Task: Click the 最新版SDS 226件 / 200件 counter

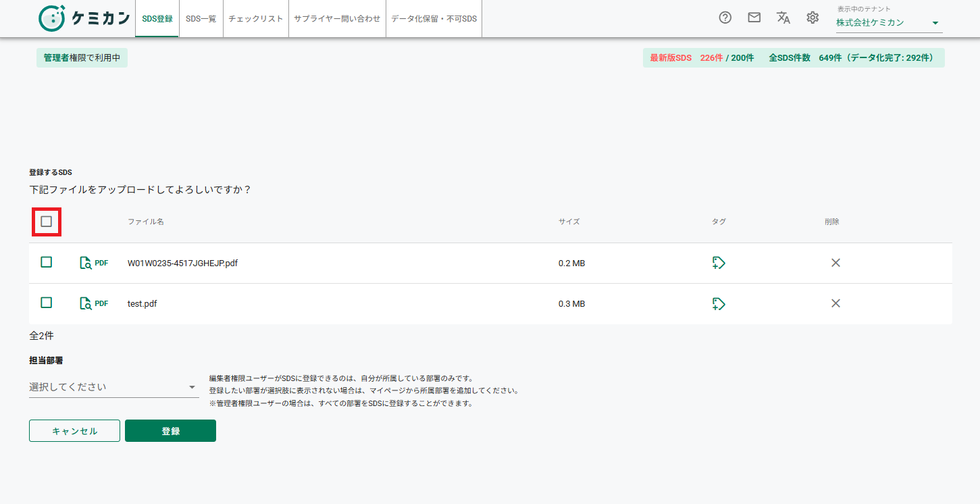Action: click(702, 58)
